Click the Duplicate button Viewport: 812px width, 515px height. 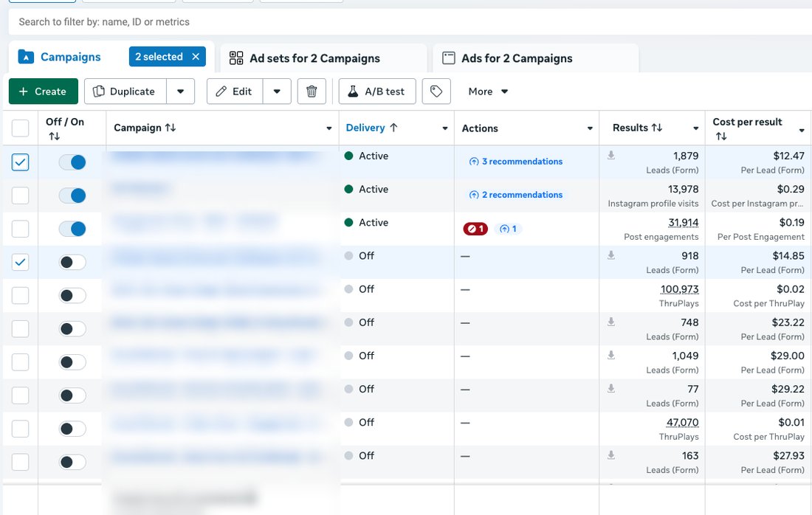[x=125, y=91]
